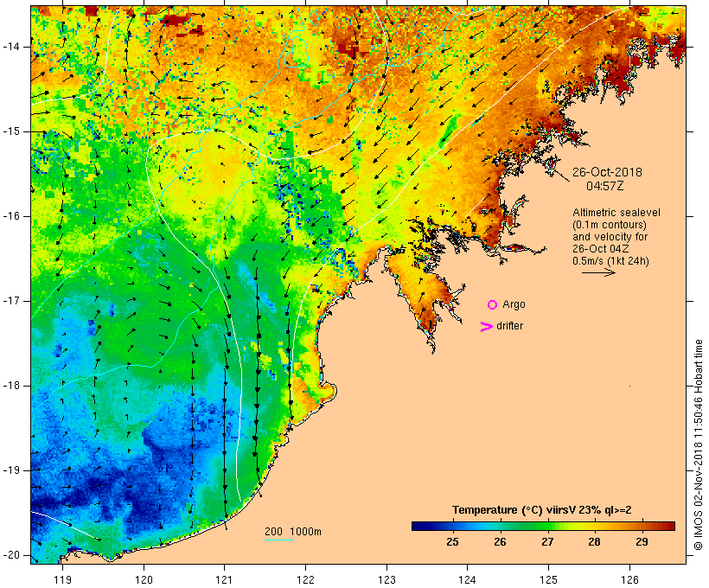Click longitude axis label 122

click(x=306, y=579)
